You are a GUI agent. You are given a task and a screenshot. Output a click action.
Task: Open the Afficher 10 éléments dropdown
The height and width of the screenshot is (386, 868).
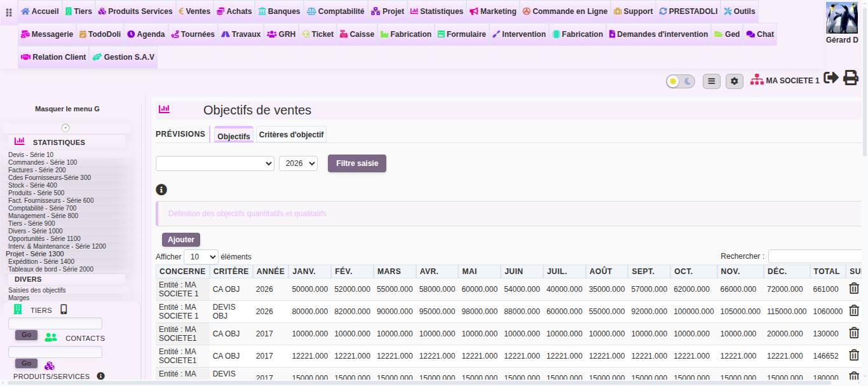pyautogui.click(x=201, y=257)
